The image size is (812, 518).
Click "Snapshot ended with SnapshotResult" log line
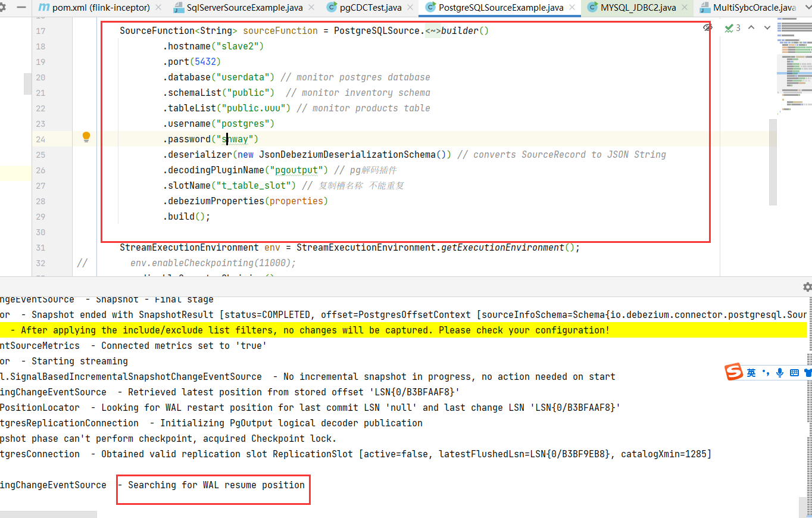coord(404,314)
